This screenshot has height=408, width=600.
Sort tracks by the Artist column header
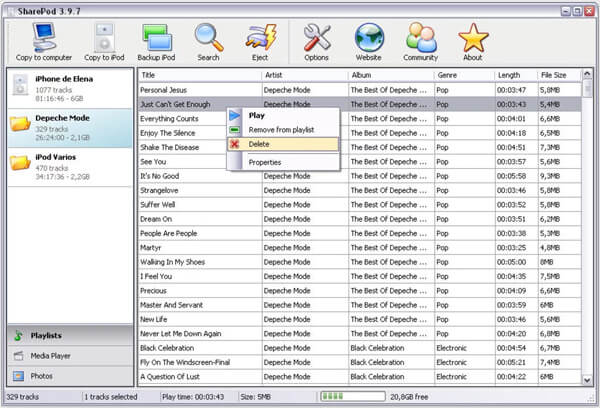point(305,75)
